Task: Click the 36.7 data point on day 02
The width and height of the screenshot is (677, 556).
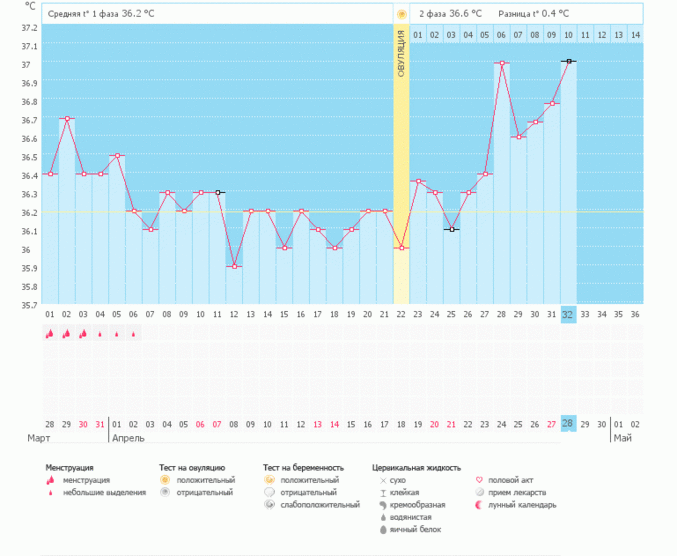Action: tap(67, 119)
